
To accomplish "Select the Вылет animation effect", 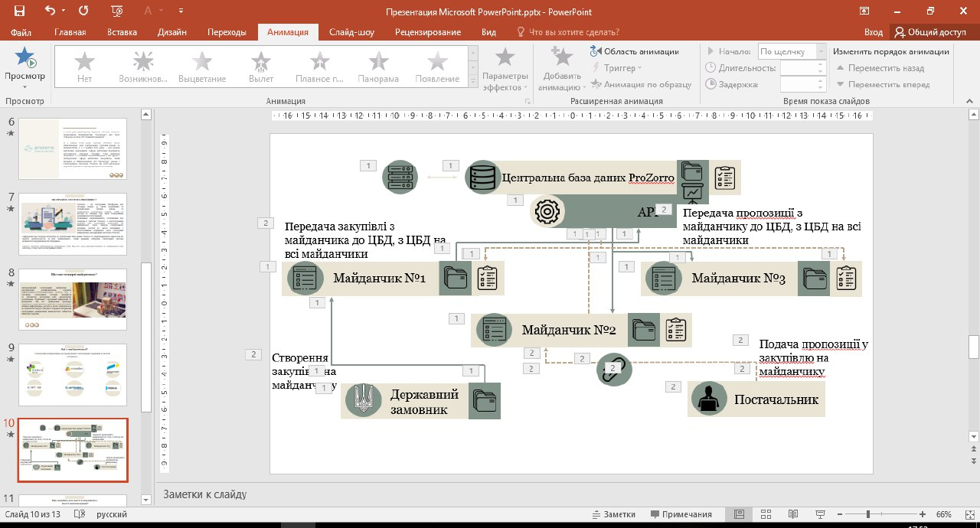I will point(261,67).
